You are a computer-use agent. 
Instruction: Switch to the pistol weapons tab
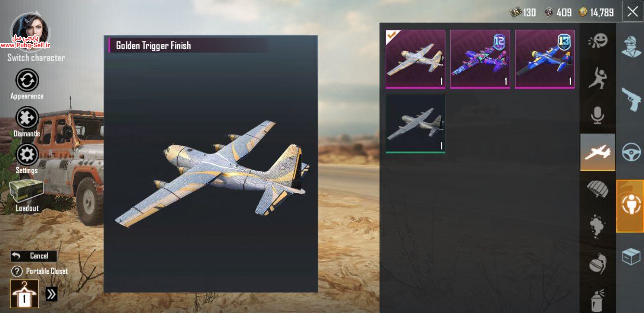(631, 100)
